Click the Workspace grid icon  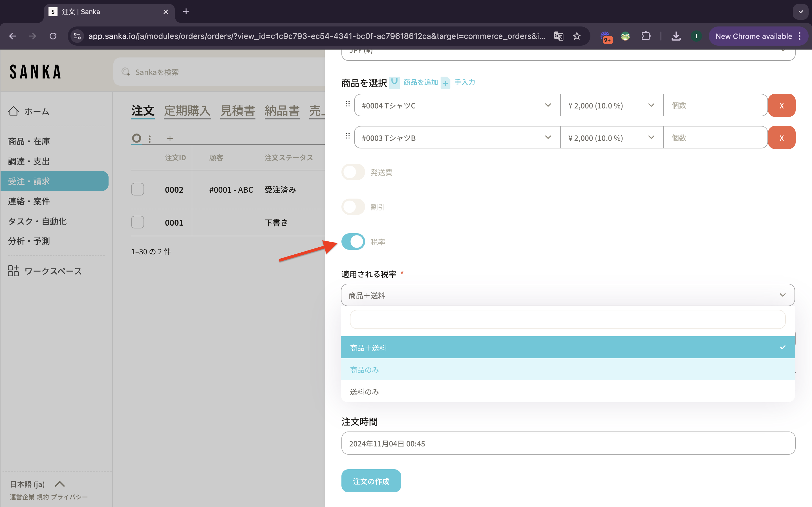point(14,271)
